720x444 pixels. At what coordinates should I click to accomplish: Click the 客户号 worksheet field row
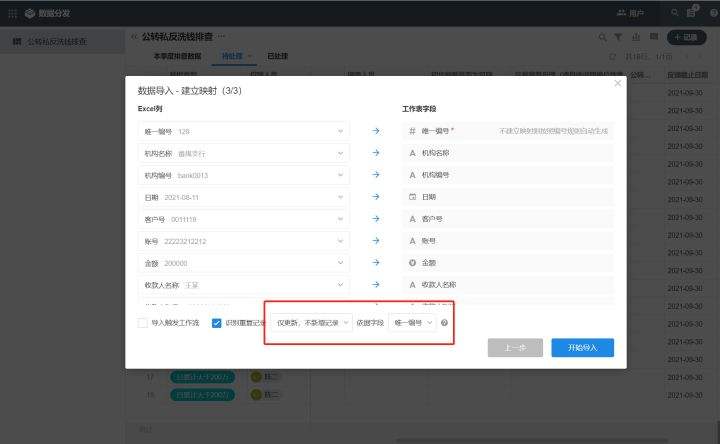point(508,219)
